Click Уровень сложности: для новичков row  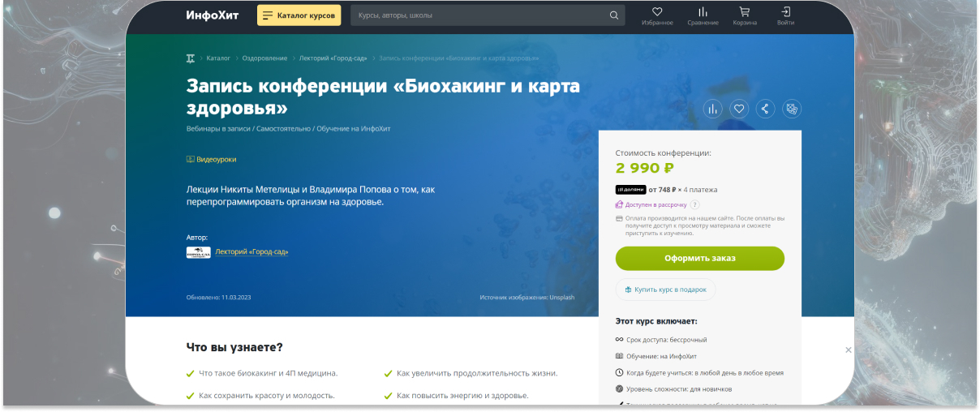coord(673,389)
